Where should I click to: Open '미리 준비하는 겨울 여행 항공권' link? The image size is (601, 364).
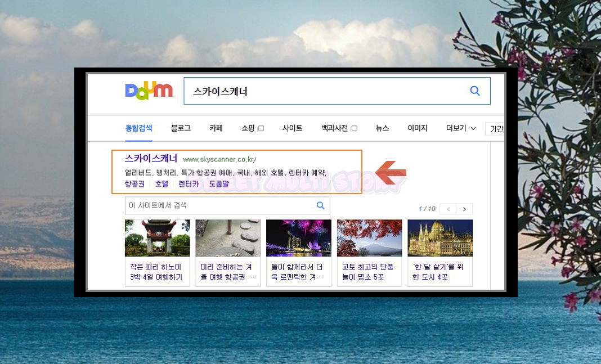pyautogui.click(x=227, y=272)
